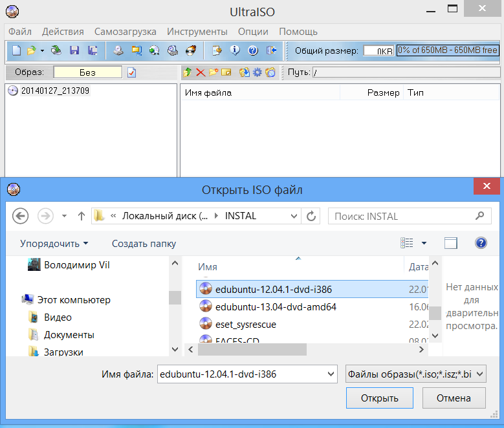This screenshot has height=428, width=504.
Task: Click the Burn CD/DVD image flame icon
Action: click(x=191, y=50)
